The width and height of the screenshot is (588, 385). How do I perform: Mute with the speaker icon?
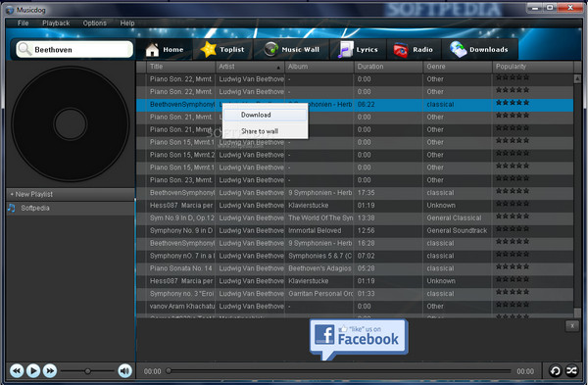click(x=124, y=371)
